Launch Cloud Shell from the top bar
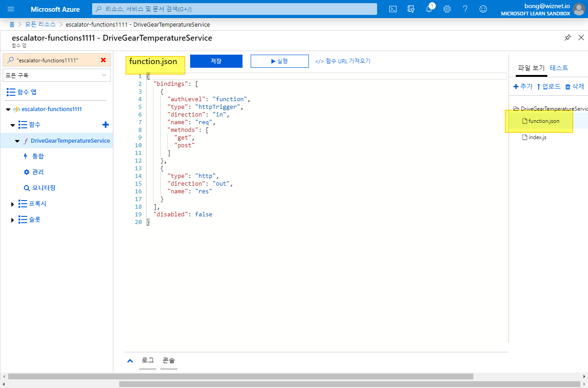The height and width of the screenshot is (388, 588). click(393, 9)
